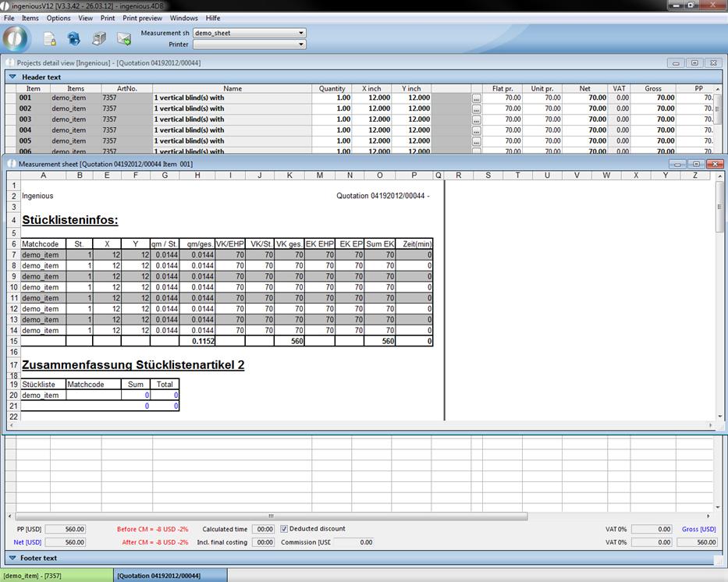The image size is (728, 582).
Task: Click the blue refresh arrows toolbar icon
Action: (74, 38)
